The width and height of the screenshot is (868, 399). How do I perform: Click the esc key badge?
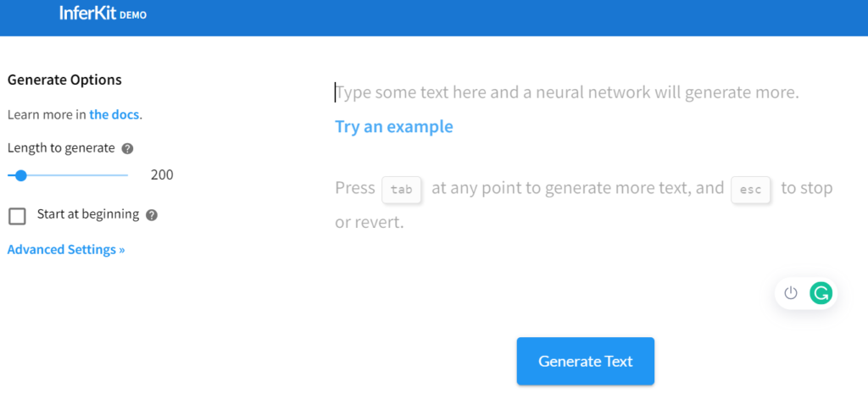click(751, 189)
